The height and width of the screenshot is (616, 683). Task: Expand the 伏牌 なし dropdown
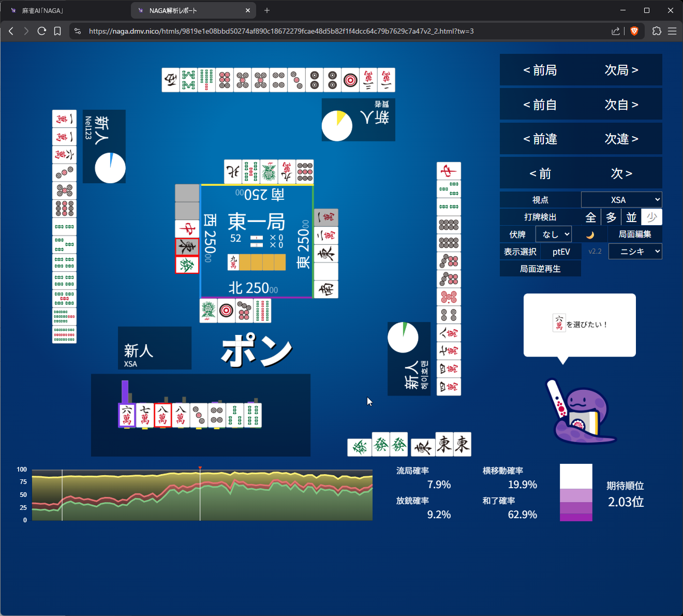[554, 234]
